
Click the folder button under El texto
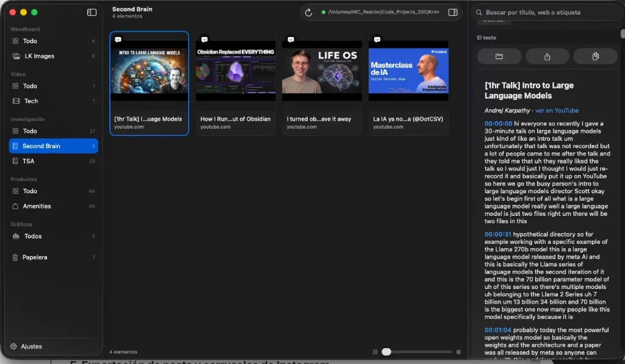499,57
